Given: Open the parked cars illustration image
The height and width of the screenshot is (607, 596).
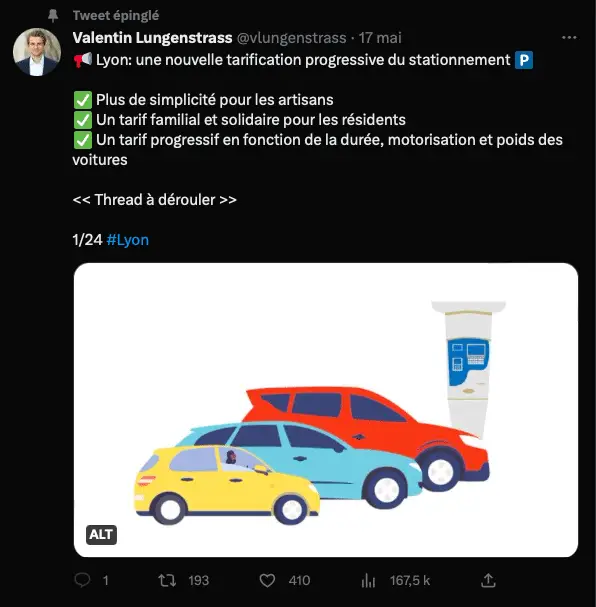Looking at the screenshot, I should tap(326, 410).
